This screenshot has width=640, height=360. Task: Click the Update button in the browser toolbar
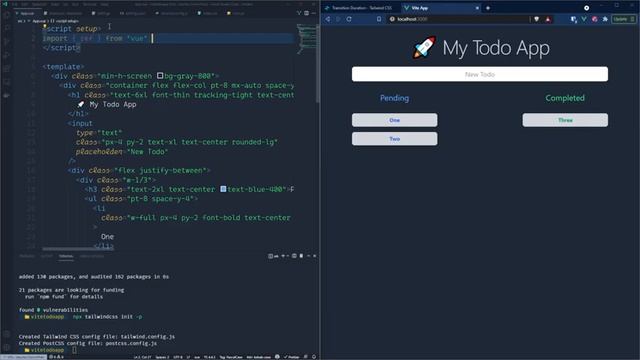(x=623, y=19)
